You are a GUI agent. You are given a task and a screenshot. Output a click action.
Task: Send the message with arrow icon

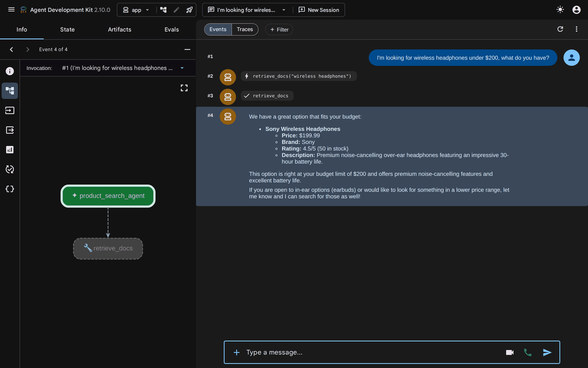[547, 353]
